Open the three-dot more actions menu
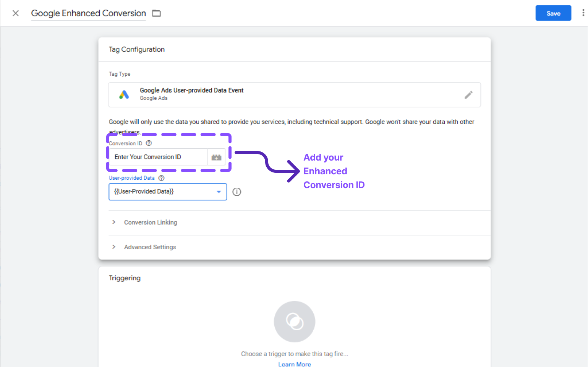This screenshot has height=367, width=588. [x=583, y=13]
